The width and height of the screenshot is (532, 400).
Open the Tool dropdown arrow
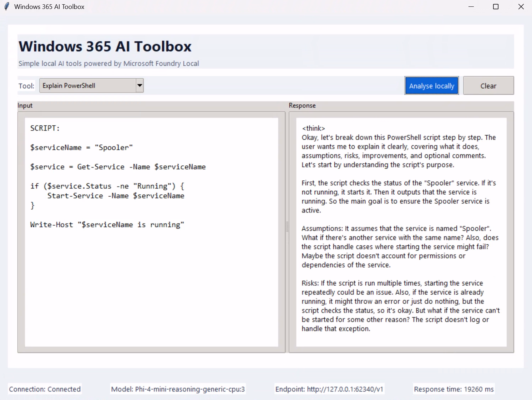click(x=140, y=85)
